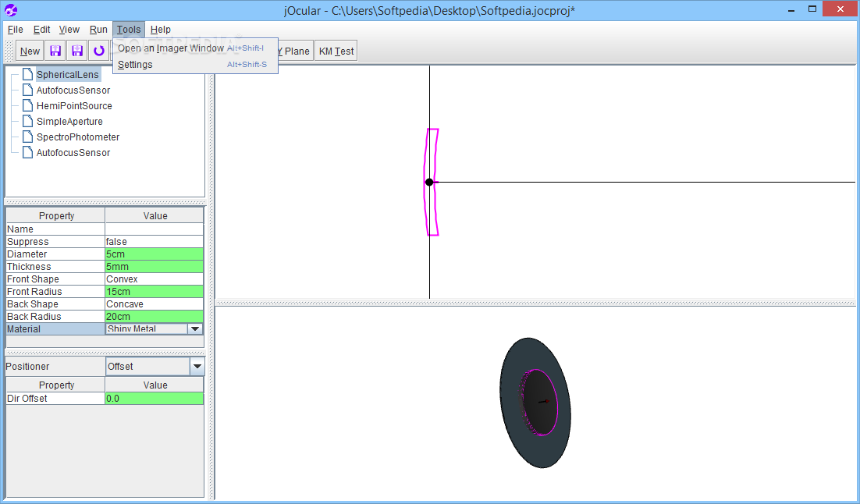The image size is (860, 504).
Task: Select SimpleAperture in the tree
Action: point(69,121)
